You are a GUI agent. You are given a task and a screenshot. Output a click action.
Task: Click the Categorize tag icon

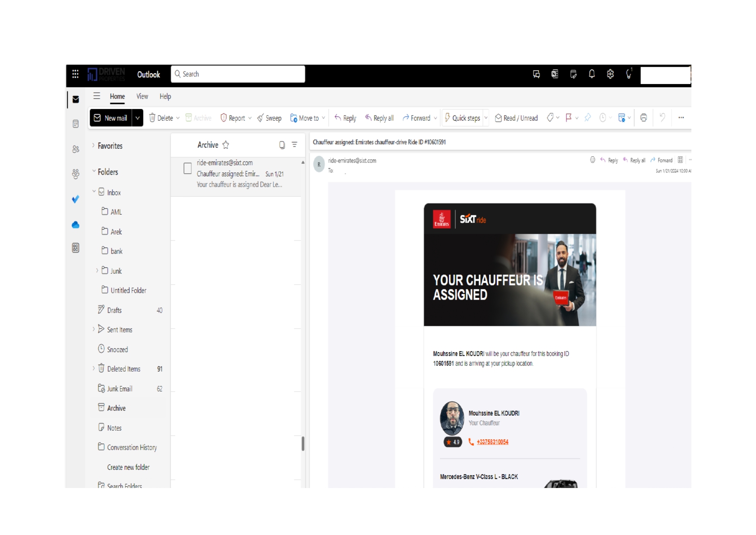pos(550,118)
